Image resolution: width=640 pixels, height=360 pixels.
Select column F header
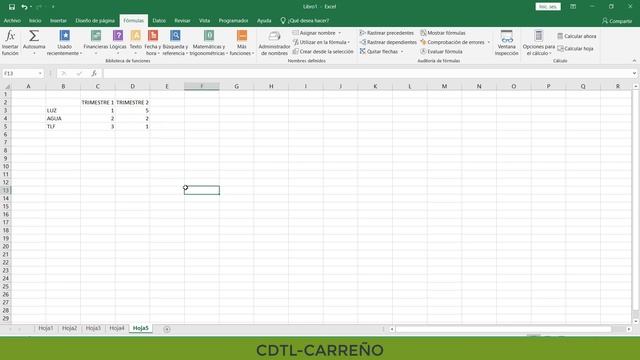tap(202, 86)
